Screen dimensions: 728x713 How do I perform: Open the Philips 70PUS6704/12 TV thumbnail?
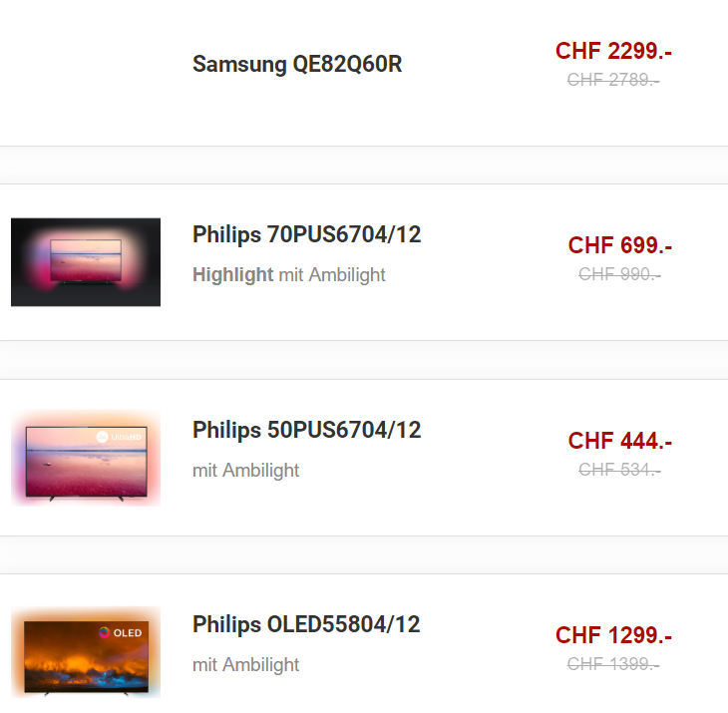86,262
